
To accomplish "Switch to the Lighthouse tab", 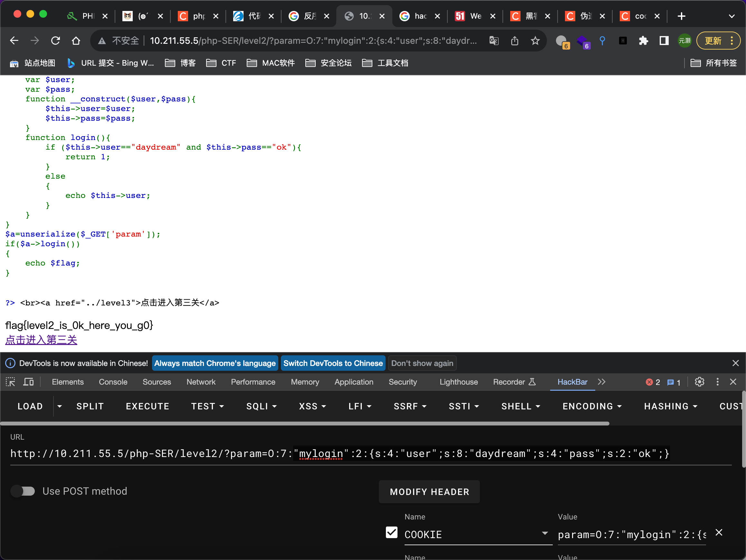I will (x=458, y=382).
